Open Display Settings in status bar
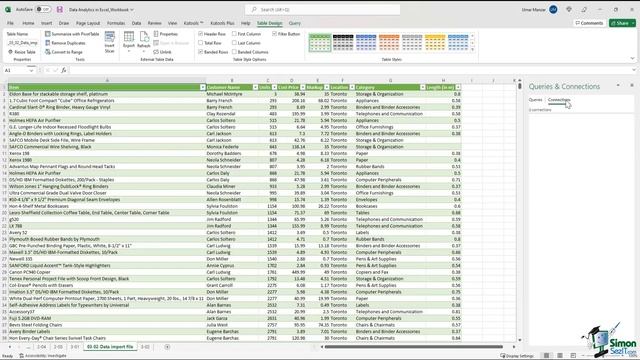The width and height of the screenshot is (640, 360). coord(517,356)
